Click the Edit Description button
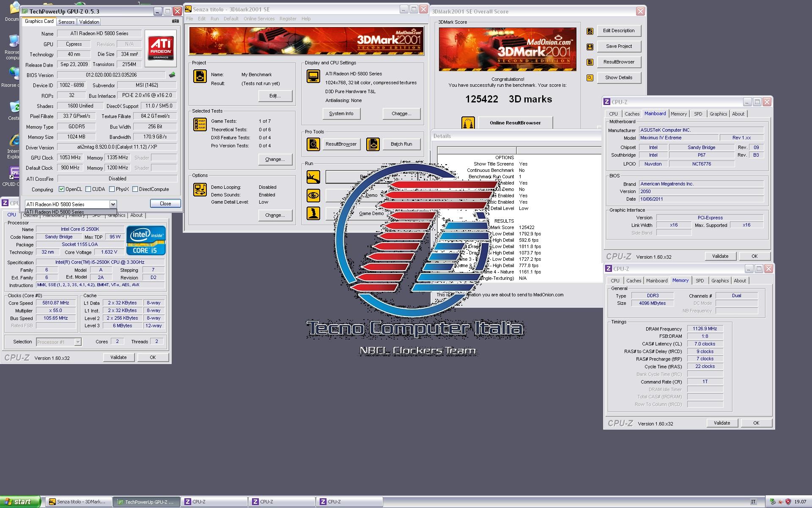The height and width of the screenshot is (508, 812). [619, 30]
